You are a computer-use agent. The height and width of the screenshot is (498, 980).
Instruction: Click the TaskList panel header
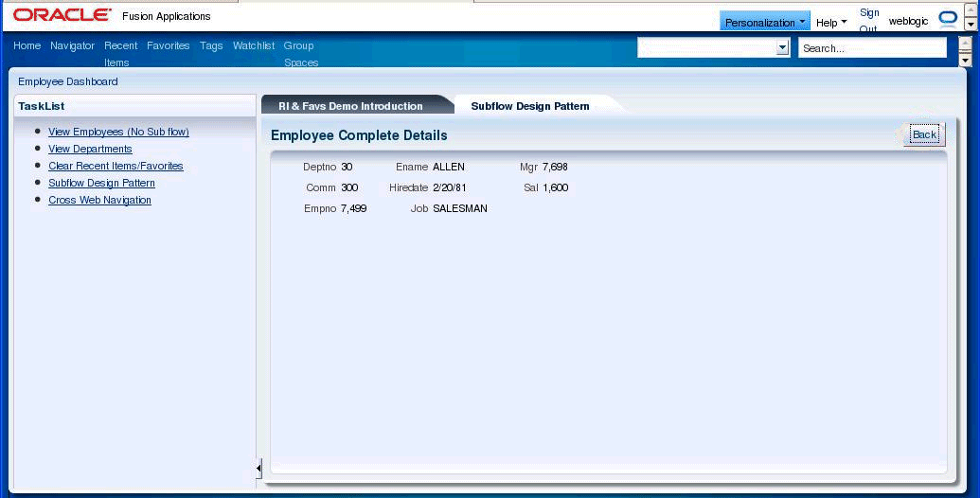(134, 106)
